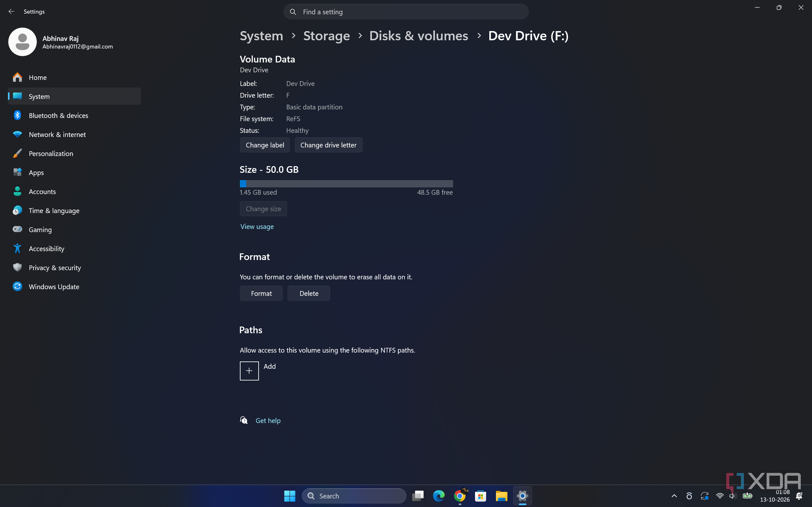Click the Settings gear taskbar icon
This screenshot has height=507, width=812.
(522, 496)
